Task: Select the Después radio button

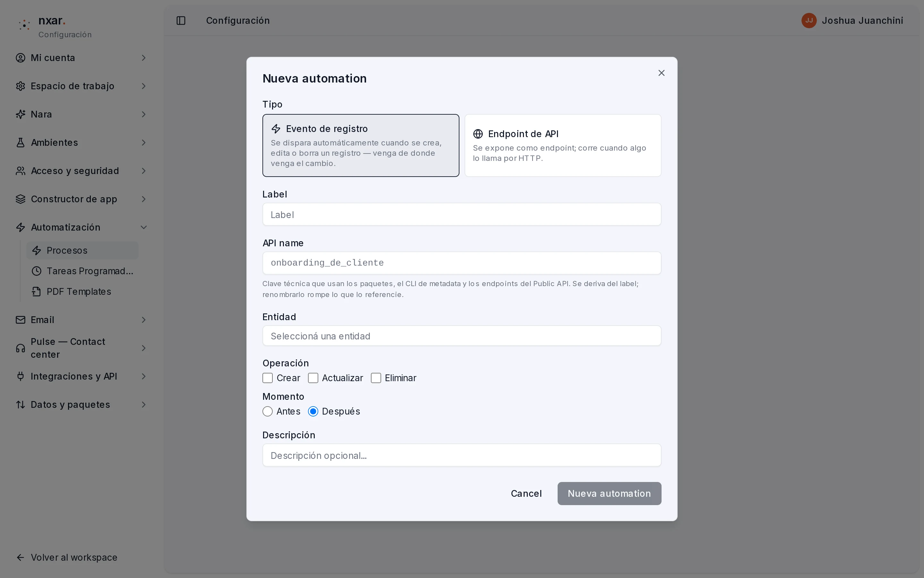Action: pos(313,412)
